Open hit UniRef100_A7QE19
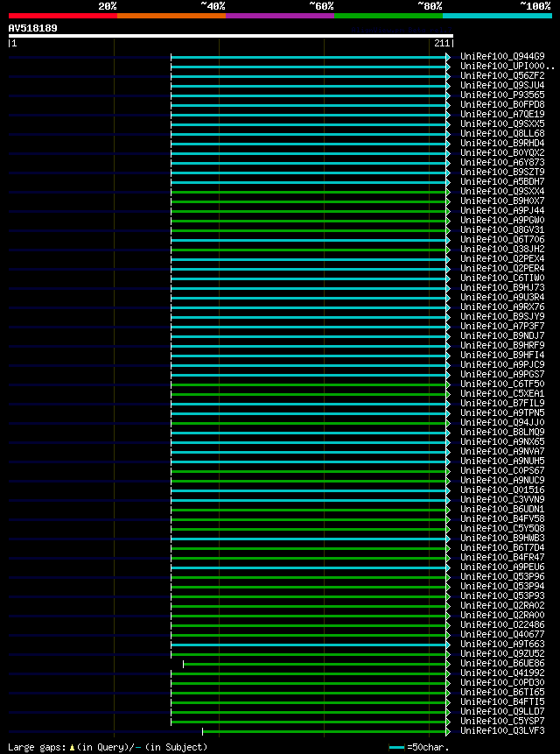 (x=502, y=115)
